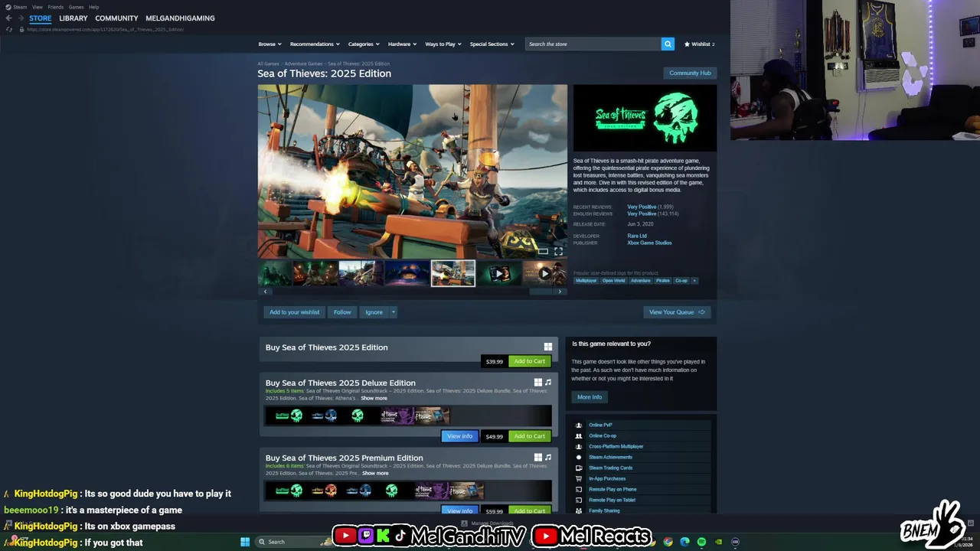The height and width of the screenshot is (551, 980).
Task: Open the Ways to Play dropdown
Action: point(443,44)
